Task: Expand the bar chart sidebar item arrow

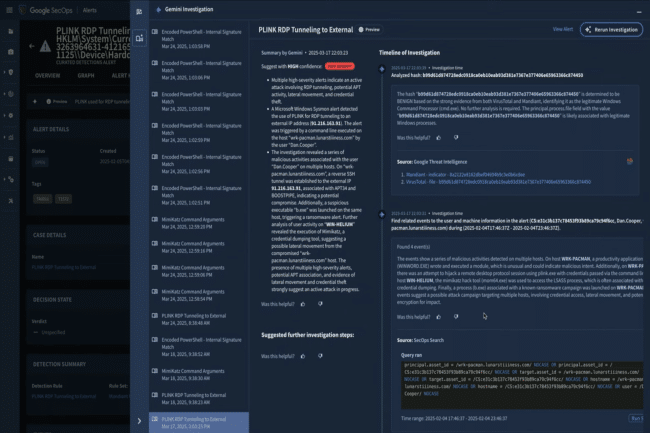Action: click(x=5, y=137)
